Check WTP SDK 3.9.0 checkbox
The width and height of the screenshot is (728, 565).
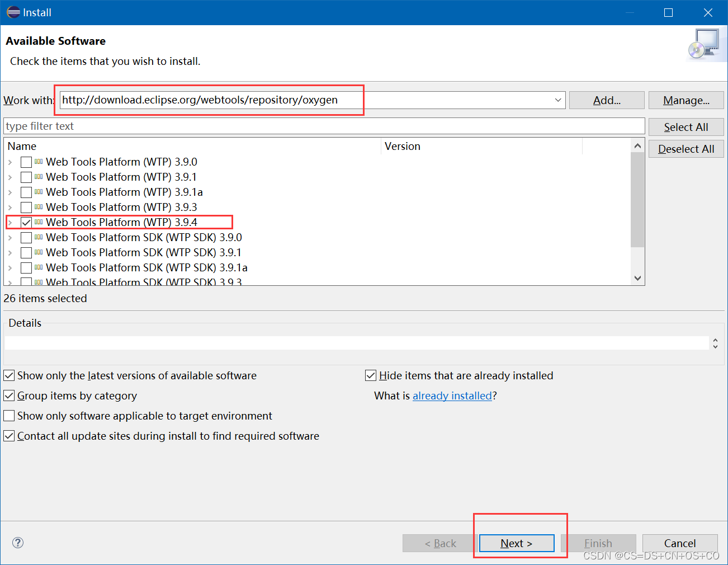click(26, 238)
